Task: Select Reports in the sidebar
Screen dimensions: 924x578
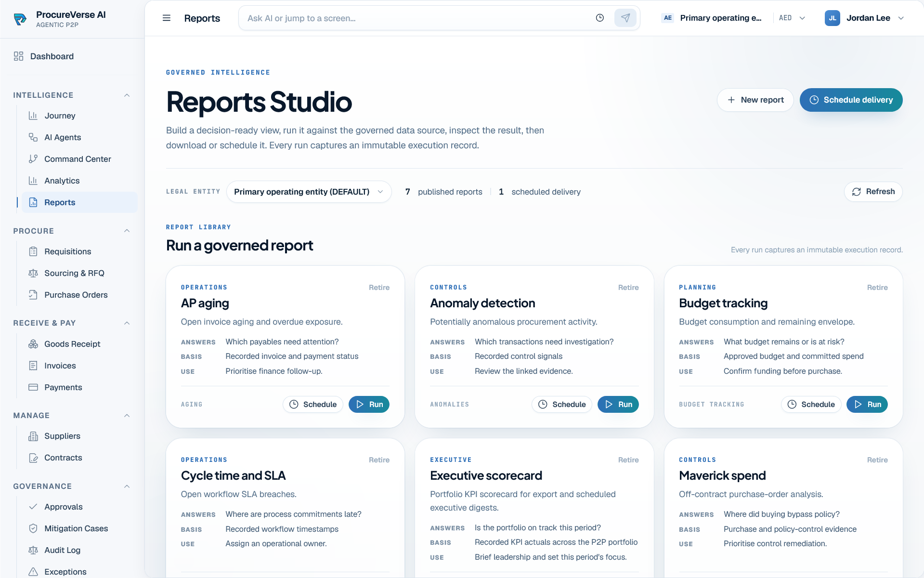Action: click(x=79, y=202)
